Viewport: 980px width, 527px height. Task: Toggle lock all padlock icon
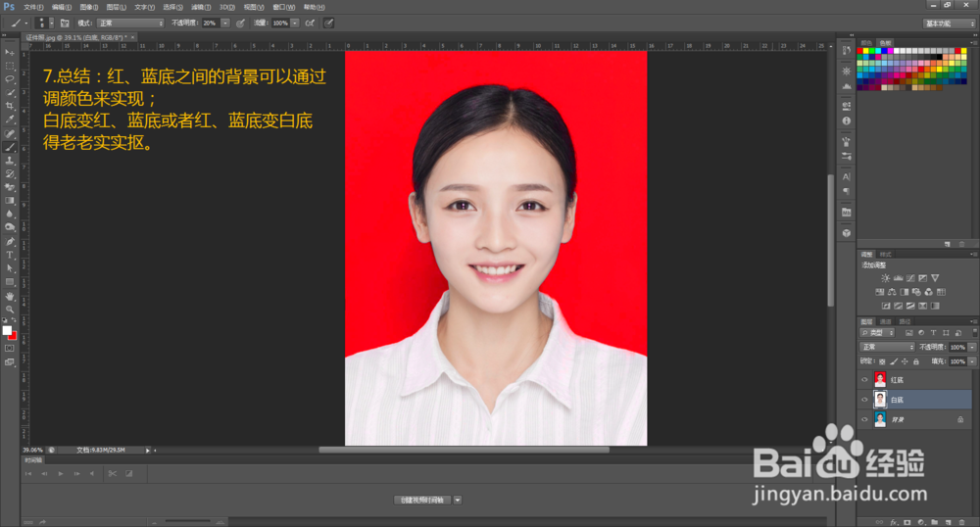pos(916,361)
